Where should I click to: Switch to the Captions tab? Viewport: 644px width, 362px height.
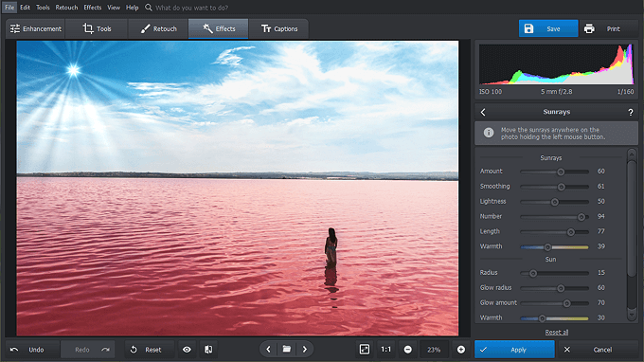click(278, 28)
